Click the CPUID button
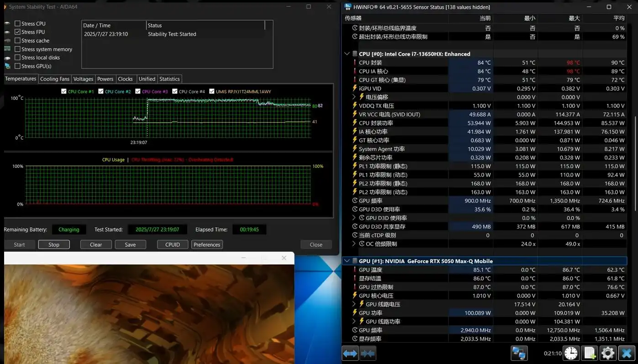The height and width of the screenshot is (364, 638). click(x=172, y=244)
